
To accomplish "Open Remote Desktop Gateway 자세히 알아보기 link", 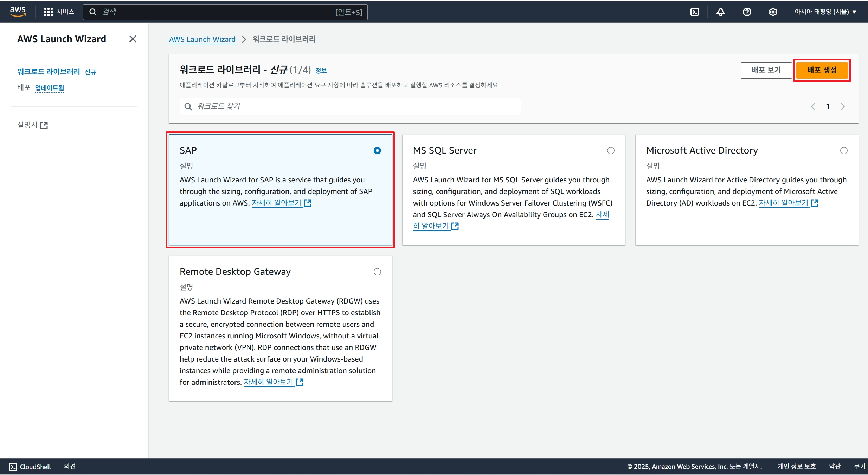I will coord(274,382).
